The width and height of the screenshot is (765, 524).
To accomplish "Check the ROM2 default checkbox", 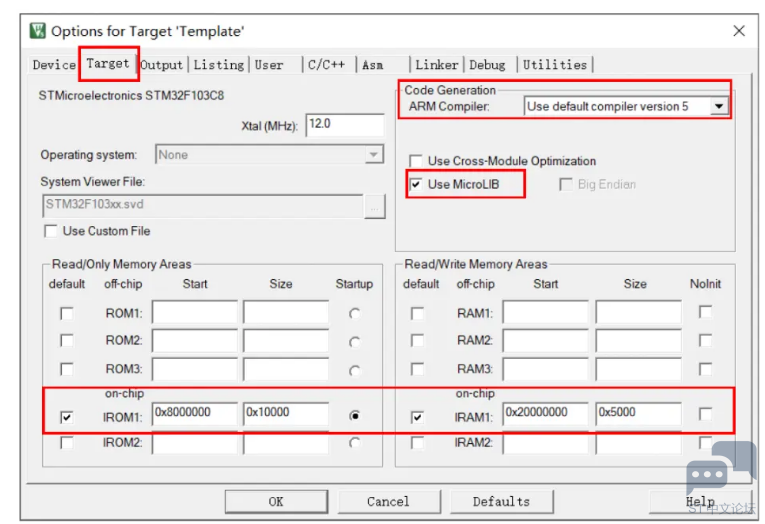I will click(x=66, y=340).
